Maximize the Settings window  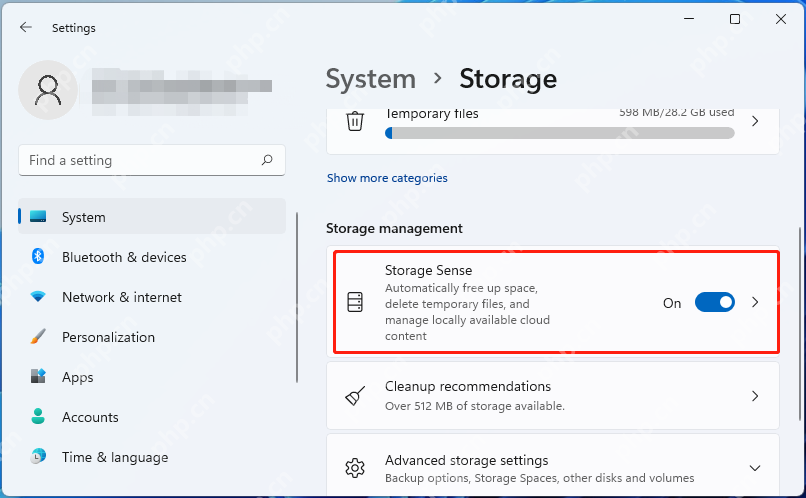735,19
